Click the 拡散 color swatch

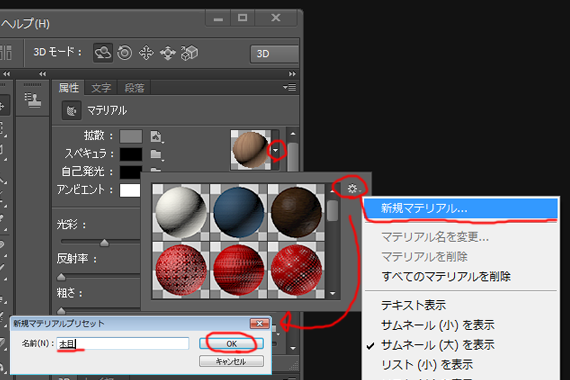click(131, 137)
